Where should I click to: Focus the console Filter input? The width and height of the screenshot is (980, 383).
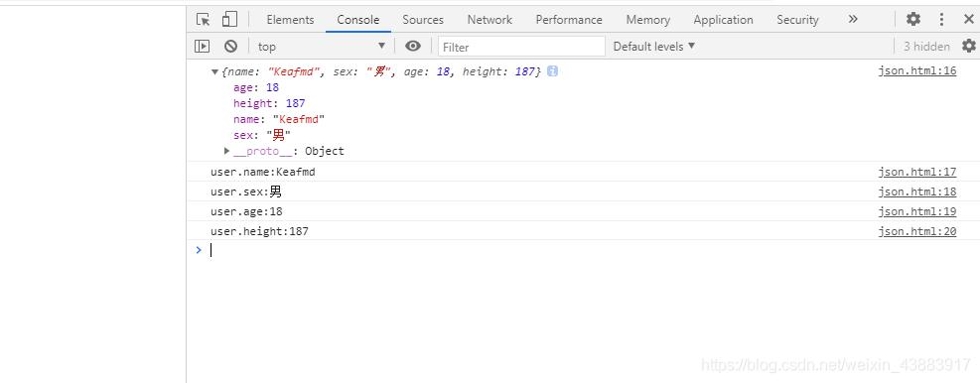[522, 47]
